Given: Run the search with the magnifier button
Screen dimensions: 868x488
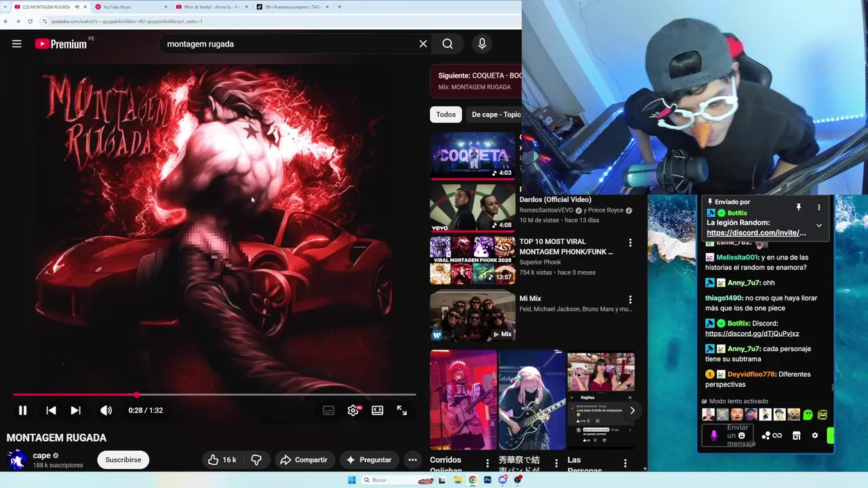Looking at the screenshot, I should [x=448, y=44].
